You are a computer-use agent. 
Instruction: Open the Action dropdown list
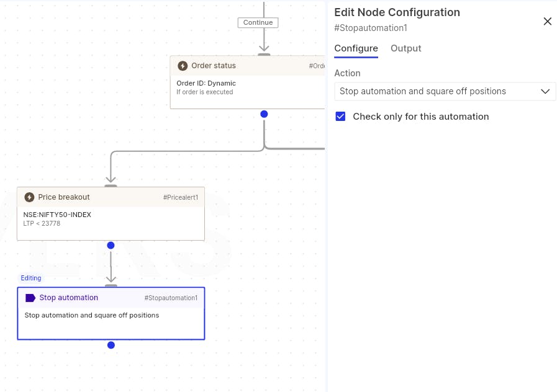(x=445, y=92)
